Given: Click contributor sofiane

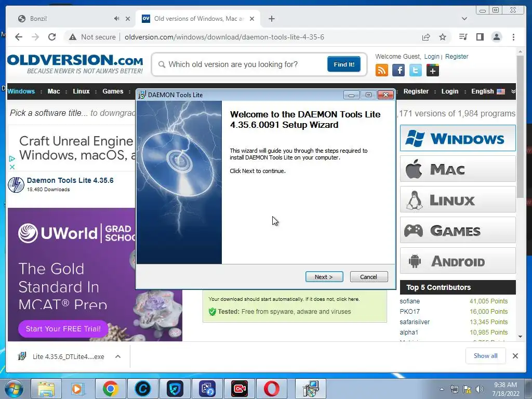Looking at the screenshot, I should (409, 301).
